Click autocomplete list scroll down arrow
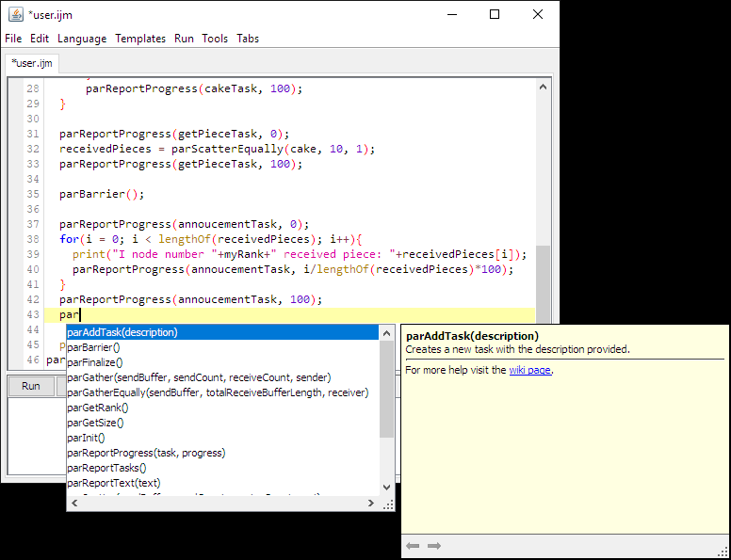Image resolution: width=731 pixels, height=560 pixels. 386,488
